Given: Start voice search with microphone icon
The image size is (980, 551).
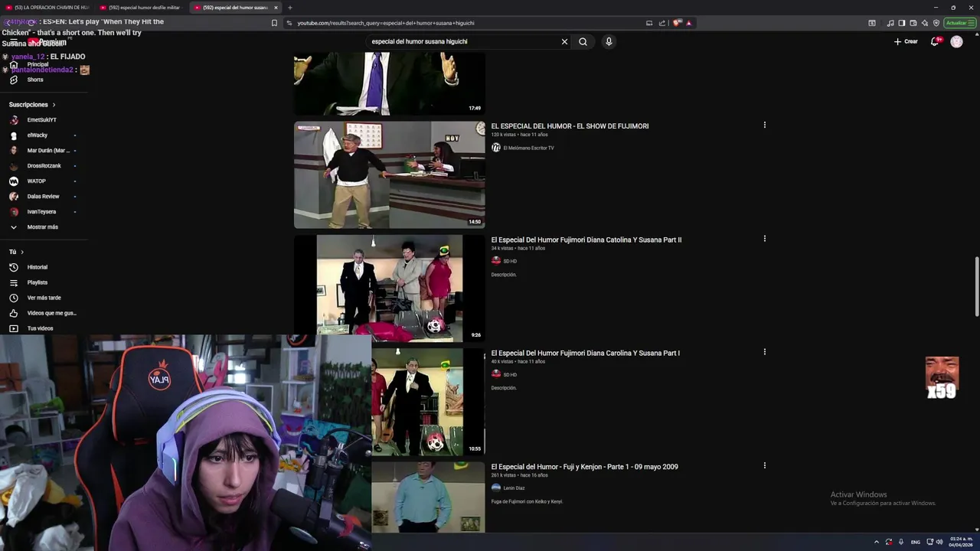Looking at the screenshot, I should coord(609,41).
